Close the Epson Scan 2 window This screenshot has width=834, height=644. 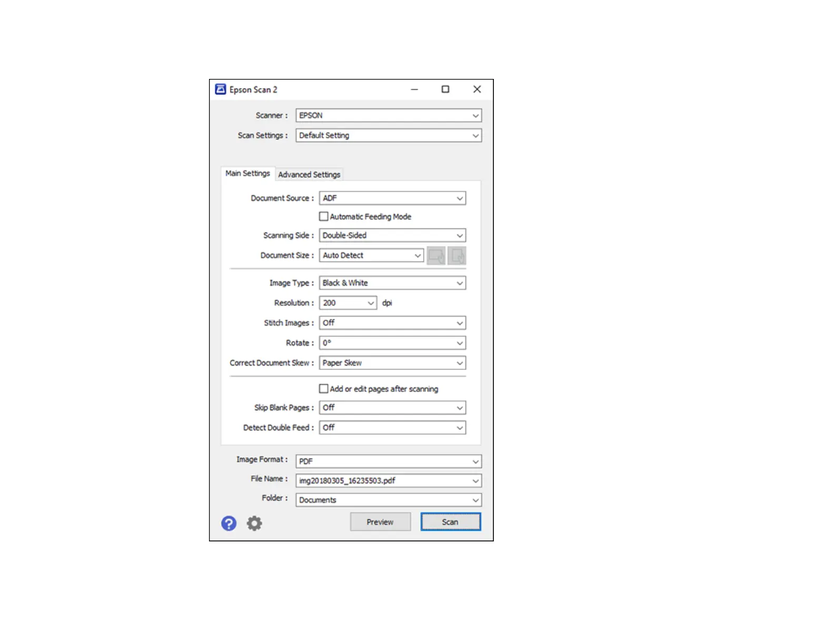coord(477,89)
